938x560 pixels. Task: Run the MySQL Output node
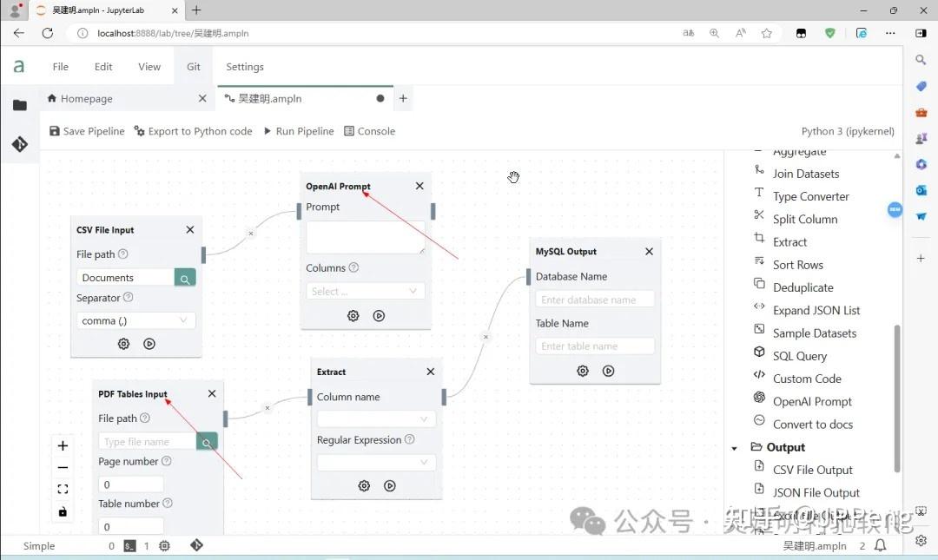(608, 371)
